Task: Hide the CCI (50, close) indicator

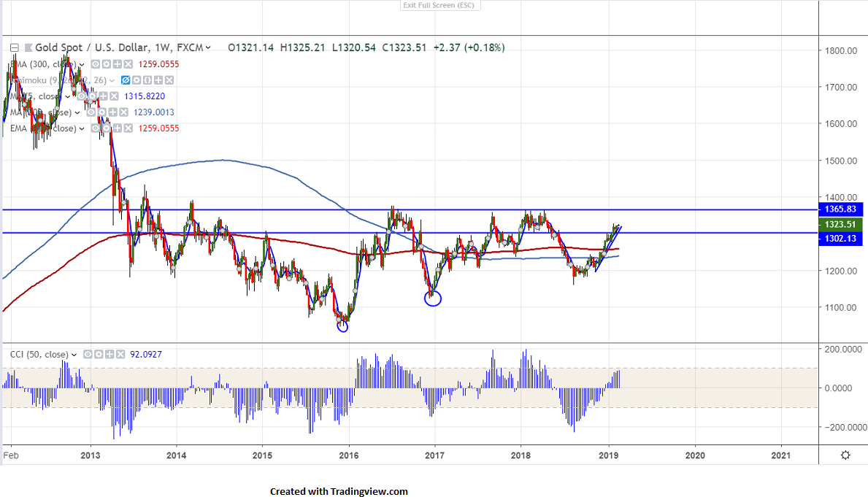Action: pyautogui.click(x=88, y=354)
